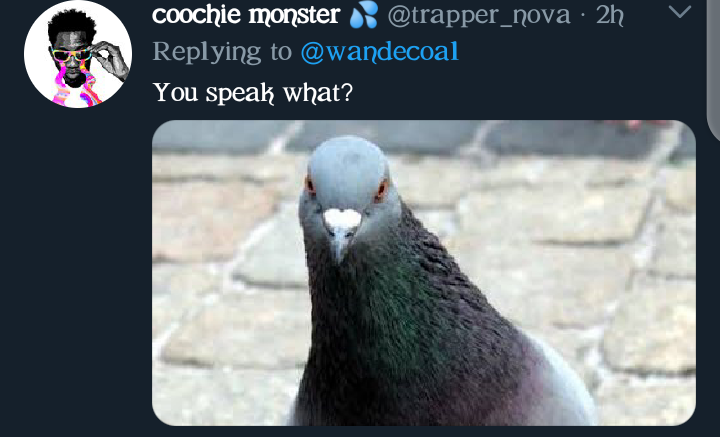Select the tweet text You speak what?
The height and width of the screenshot is (437, 720).
(x=253, y=93)
